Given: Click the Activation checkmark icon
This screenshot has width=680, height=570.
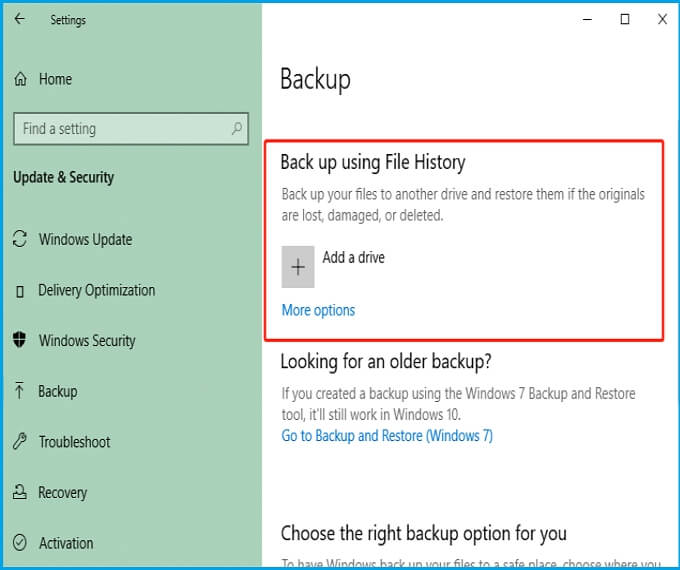Looking at the screenshot, I should point(19,544).
